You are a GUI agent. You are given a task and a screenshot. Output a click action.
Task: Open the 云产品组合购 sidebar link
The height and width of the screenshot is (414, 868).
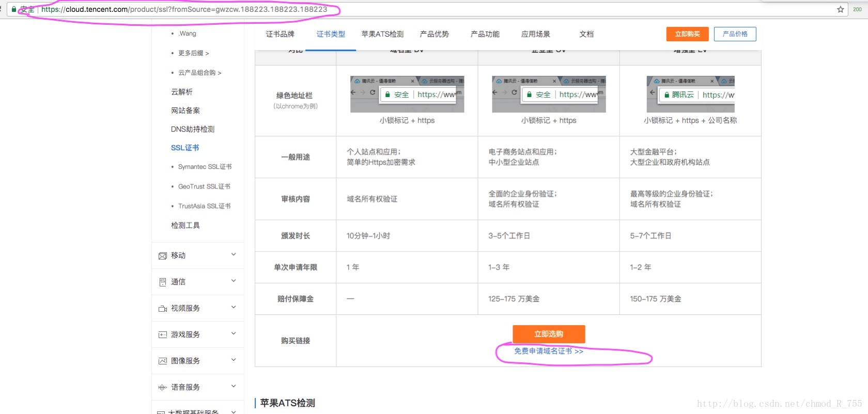click(x=199, y=73)
